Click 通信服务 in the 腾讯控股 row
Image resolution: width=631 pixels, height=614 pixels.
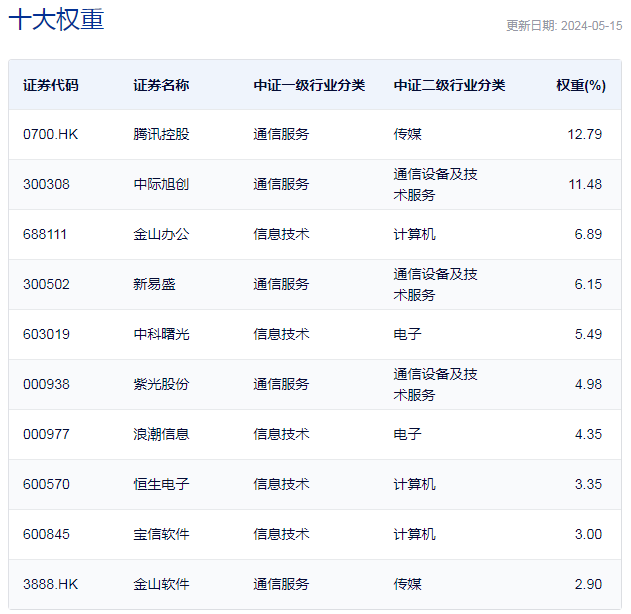pos(281,134)
